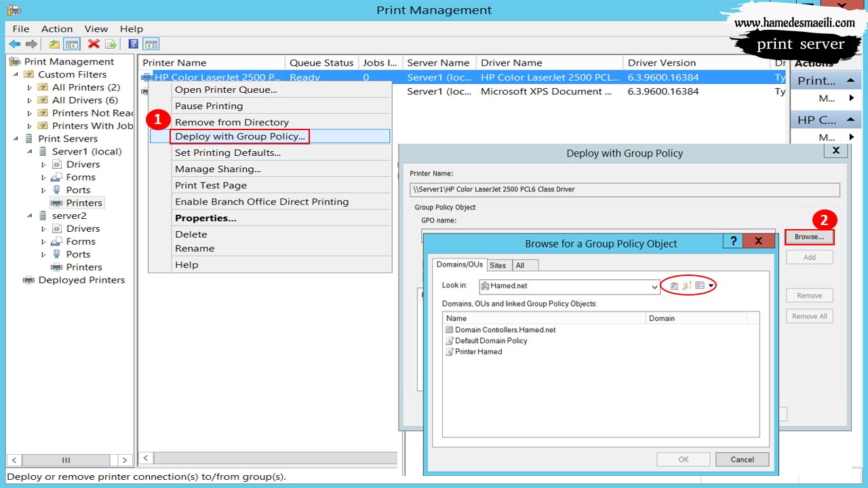
Task: Click the Default Domain Policy GPO icon
Action: point(449,341)
